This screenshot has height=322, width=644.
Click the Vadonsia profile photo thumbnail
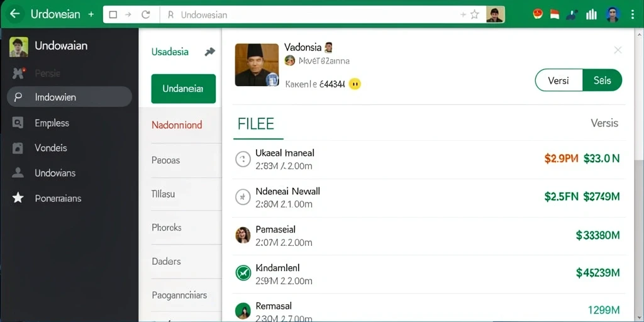click(257, 65)
